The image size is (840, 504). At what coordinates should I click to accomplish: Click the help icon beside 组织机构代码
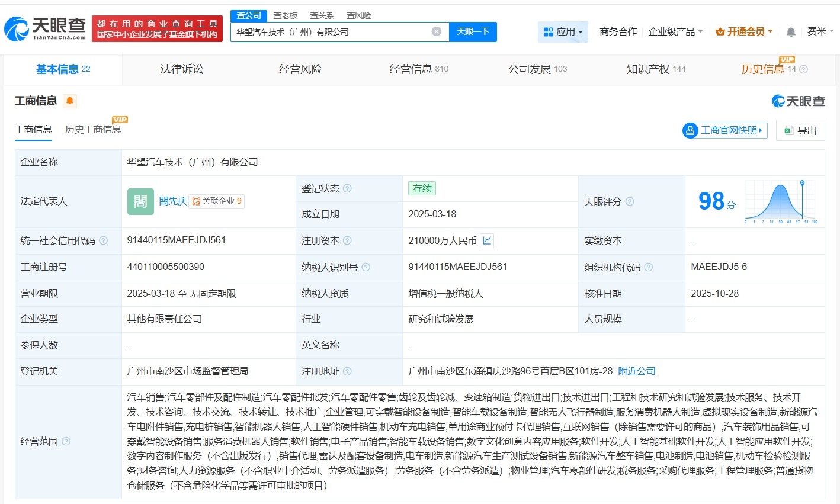click(x=648, y=267)
